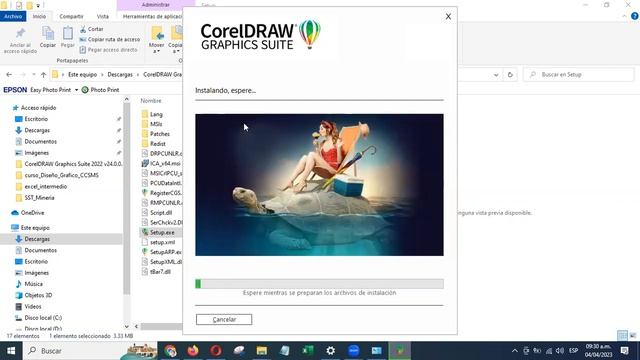Open Opera from the taskbar
Screen dimensions: 640x360
click(216, 351)
